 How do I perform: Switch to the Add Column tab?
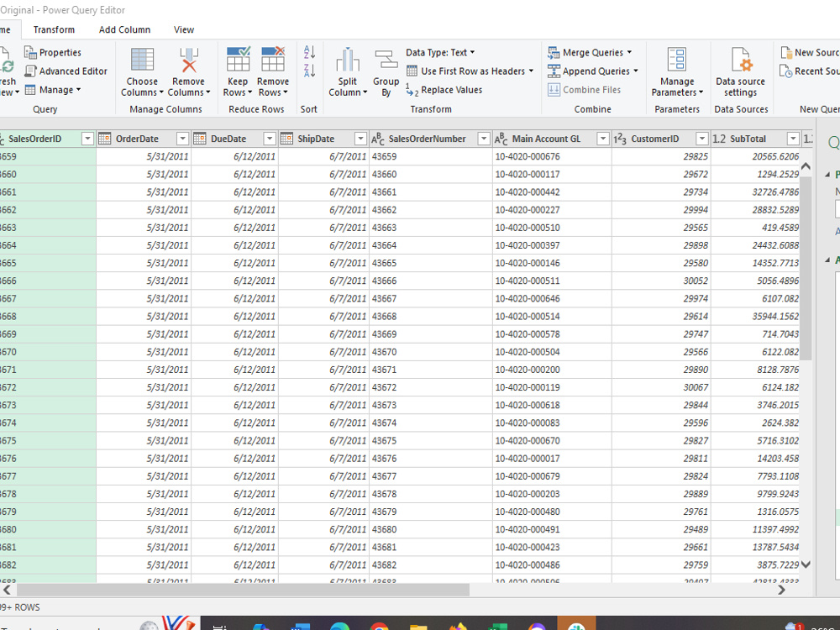coord(125,30)
